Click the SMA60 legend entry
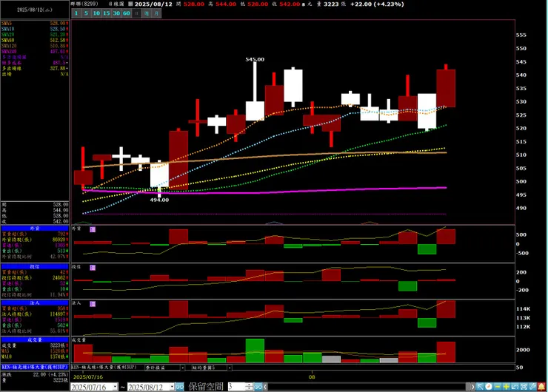The image size is (548, 392). point(35,41)
